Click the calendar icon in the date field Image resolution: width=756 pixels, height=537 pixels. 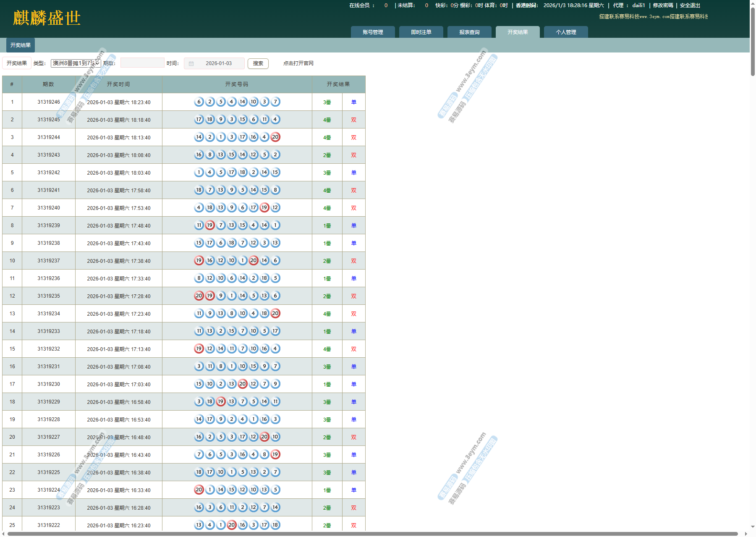191,64
